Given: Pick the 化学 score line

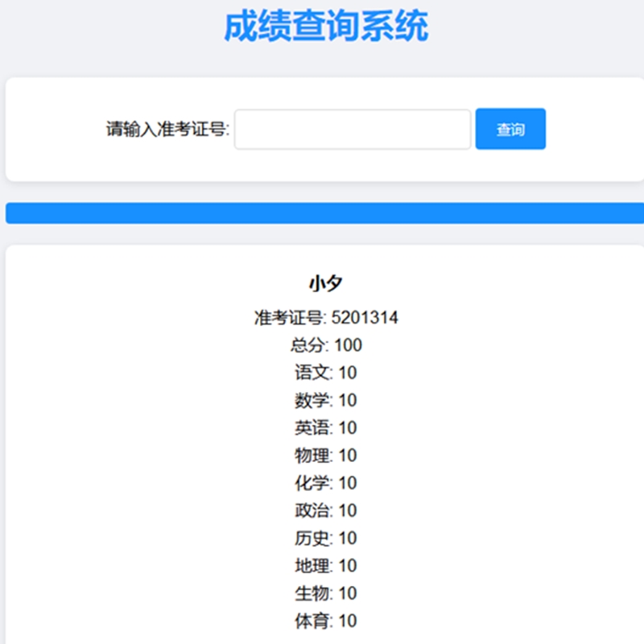Looking at the screenshot, I should [x=325, y=483].
